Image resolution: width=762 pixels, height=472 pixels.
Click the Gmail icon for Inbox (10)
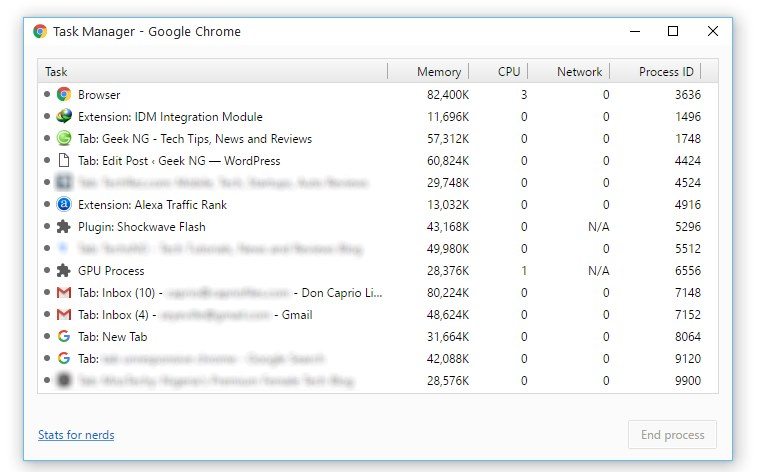pos(64,293)
